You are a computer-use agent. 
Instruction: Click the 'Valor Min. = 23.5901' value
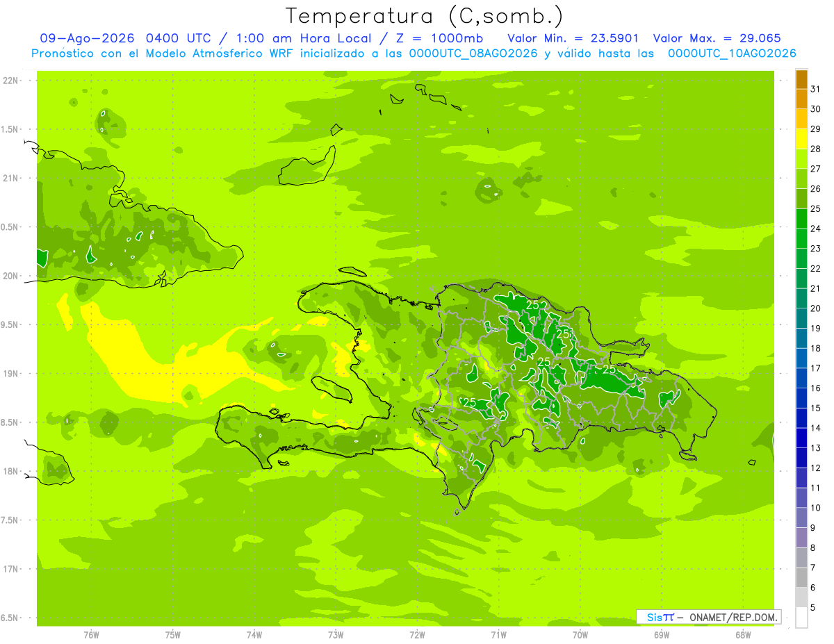(x=573, y=38)
